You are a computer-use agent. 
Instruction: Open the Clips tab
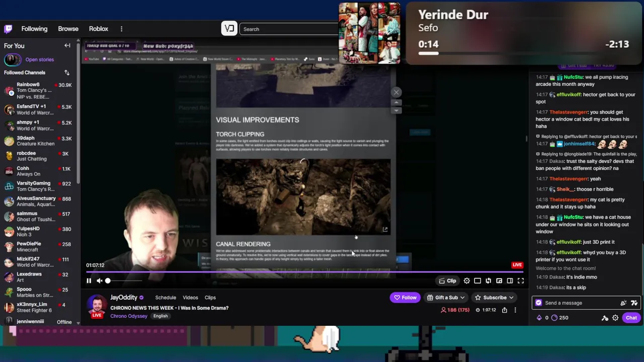210,298
